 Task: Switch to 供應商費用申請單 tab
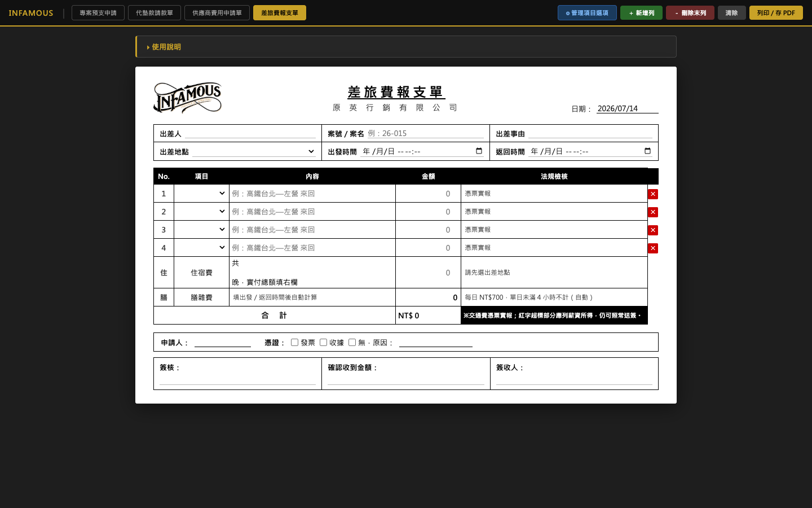coord(217,13)
